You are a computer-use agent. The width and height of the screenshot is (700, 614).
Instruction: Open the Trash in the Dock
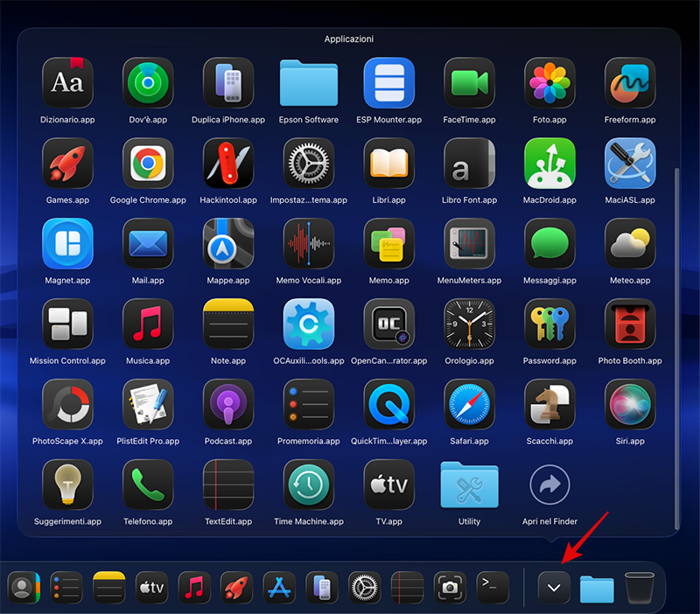coord(640,588)
